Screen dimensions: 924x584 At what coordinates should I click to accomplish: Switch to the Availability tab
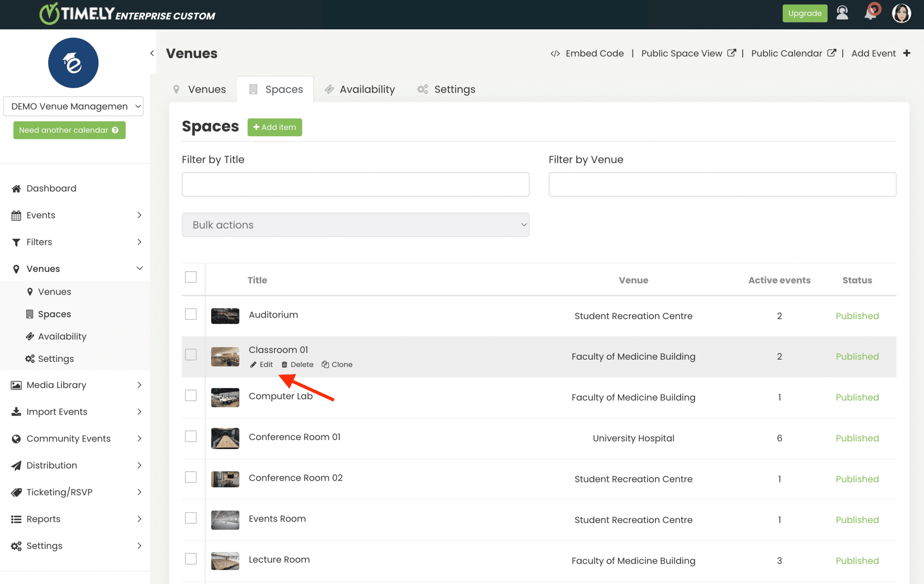[366, 89]
